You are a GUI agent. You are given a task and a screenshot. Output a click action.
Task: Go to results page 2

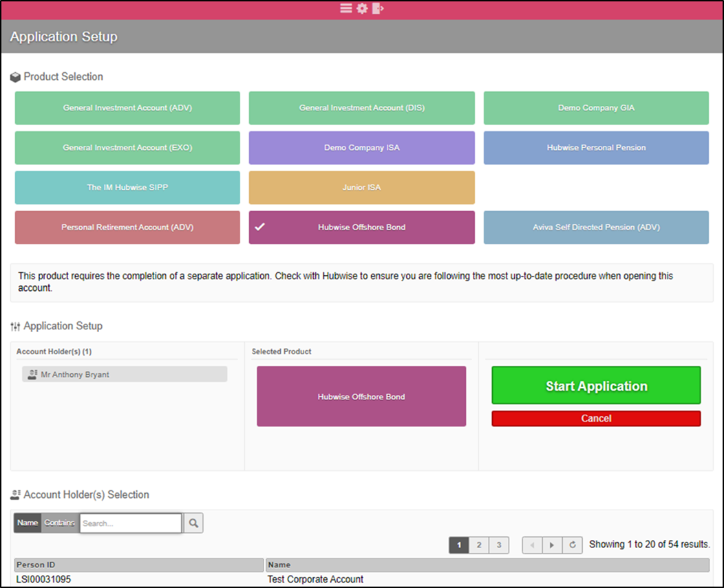click(x=479, y=545)
